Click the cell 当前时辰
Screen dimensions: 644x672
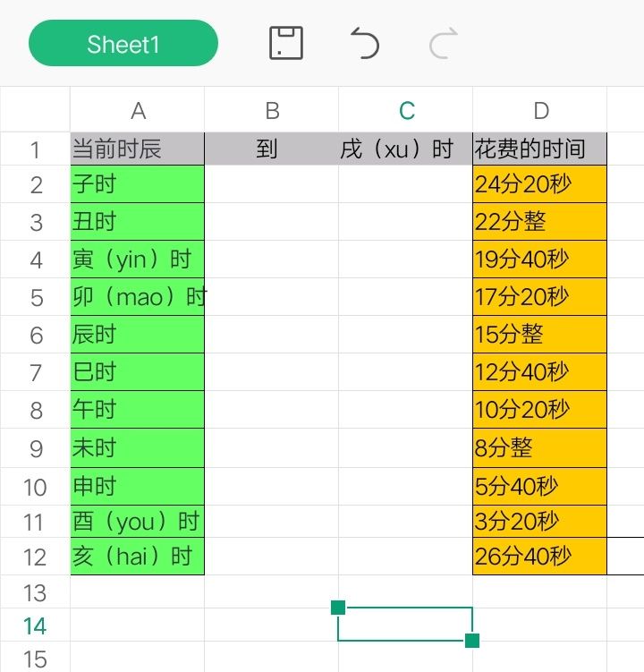(138, 149)
